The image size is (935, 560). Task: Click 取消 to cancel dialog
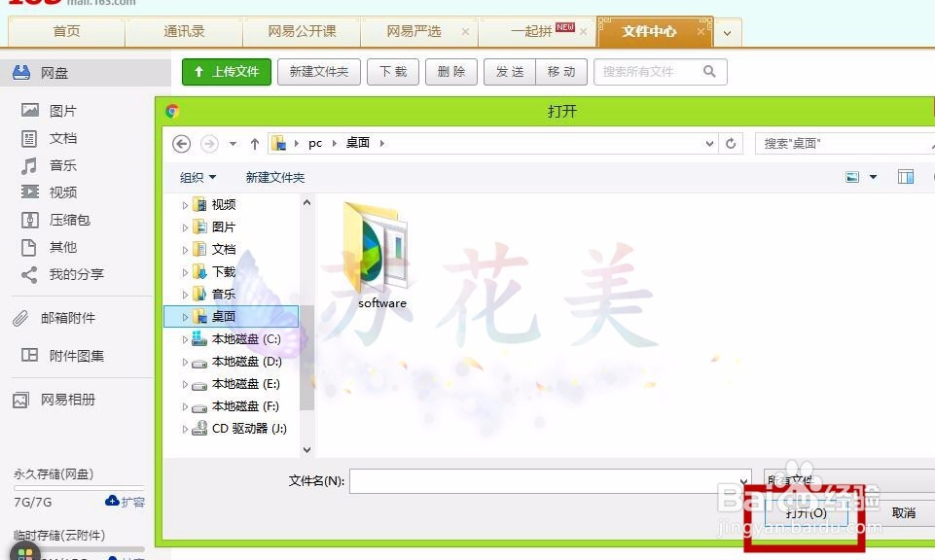[x=904, y=512]
